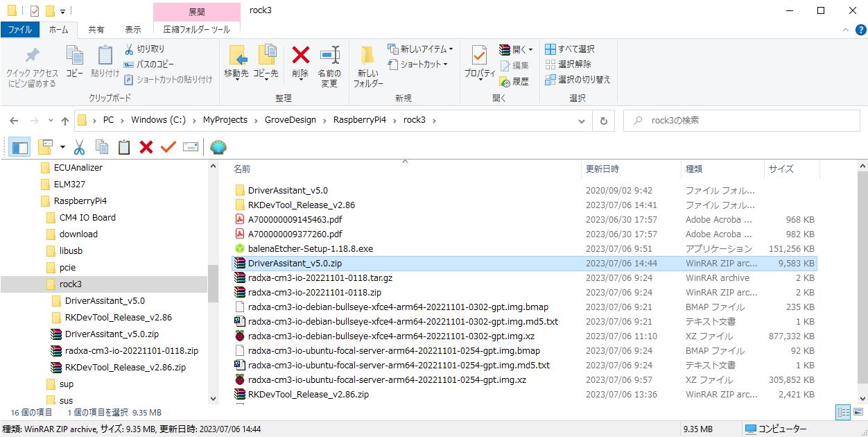Click パスのコピー in ribbon

149,65
